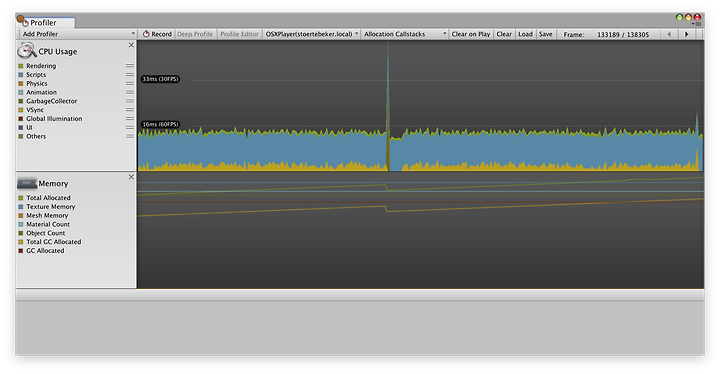Screen dimensions: 720x374
Task: Click the Object Count label
Action: pyautogui.click(x=45, y=233)
